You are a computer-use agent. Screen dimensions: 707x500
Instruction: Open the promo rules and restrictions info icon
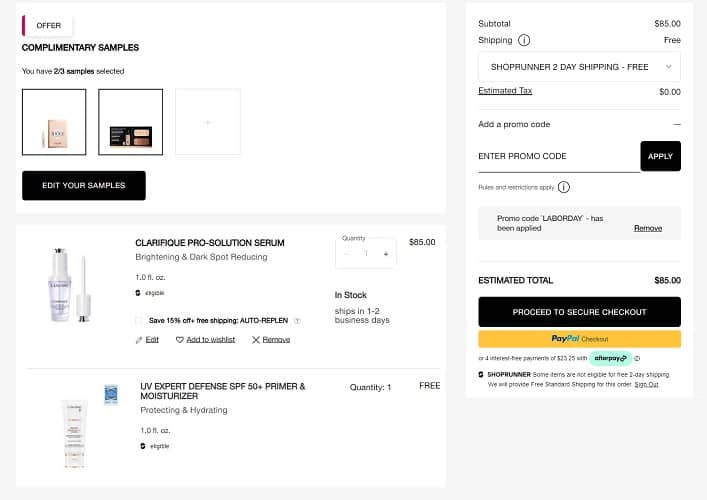coord(564,187)
